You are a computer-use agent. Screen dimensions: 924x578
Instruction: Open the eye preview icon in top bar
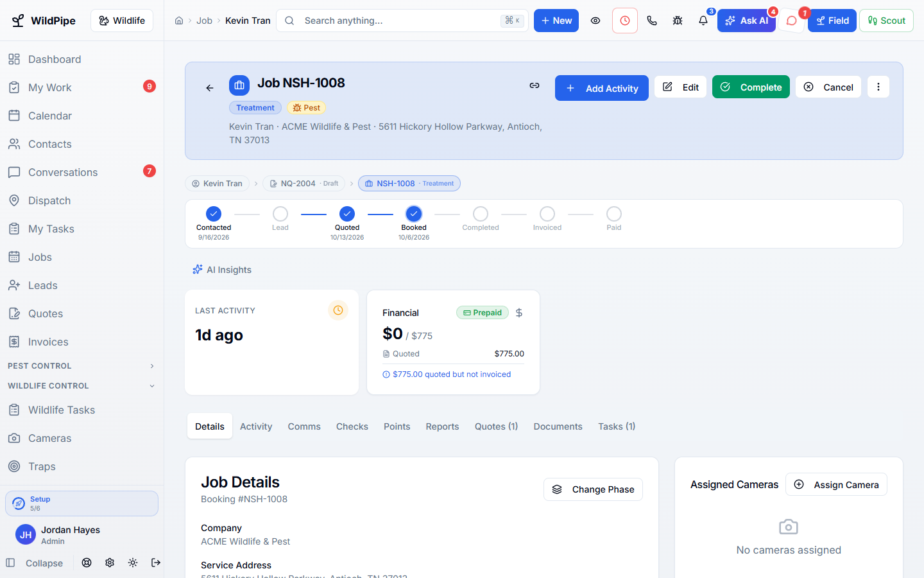point(595,21)
